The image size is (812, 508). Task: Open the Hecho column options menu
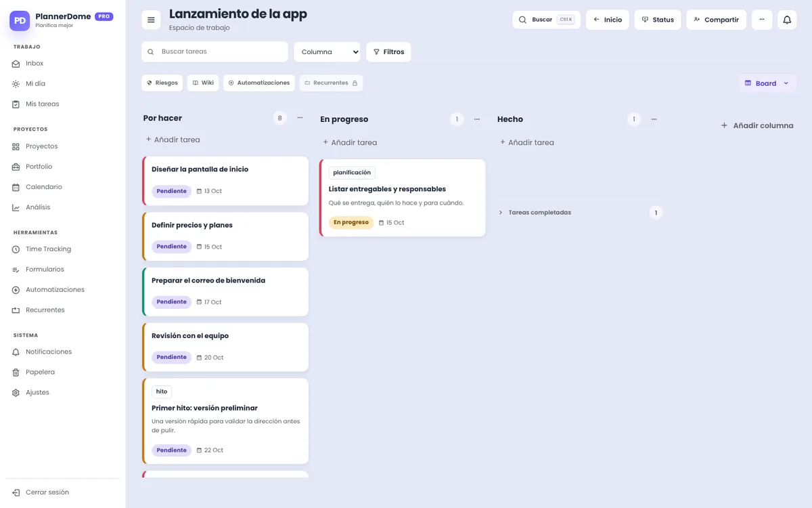pos(654,119)
